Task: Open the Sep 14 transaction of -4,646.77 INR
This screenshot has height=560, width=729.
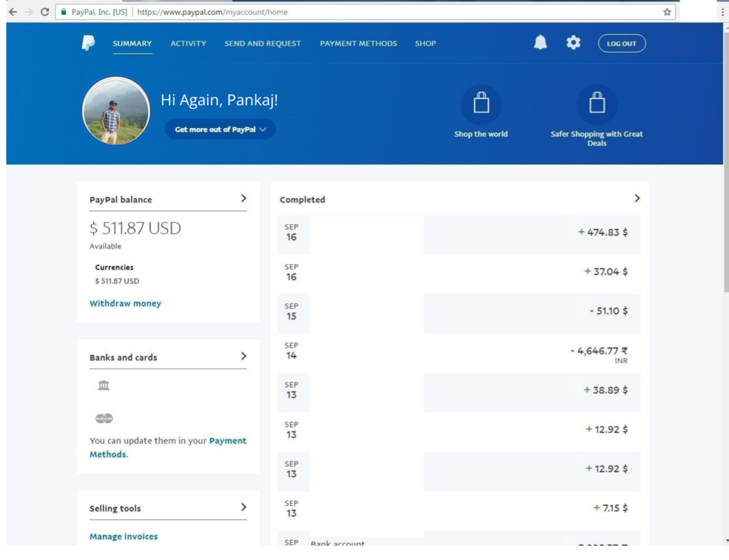Action: 459,353
